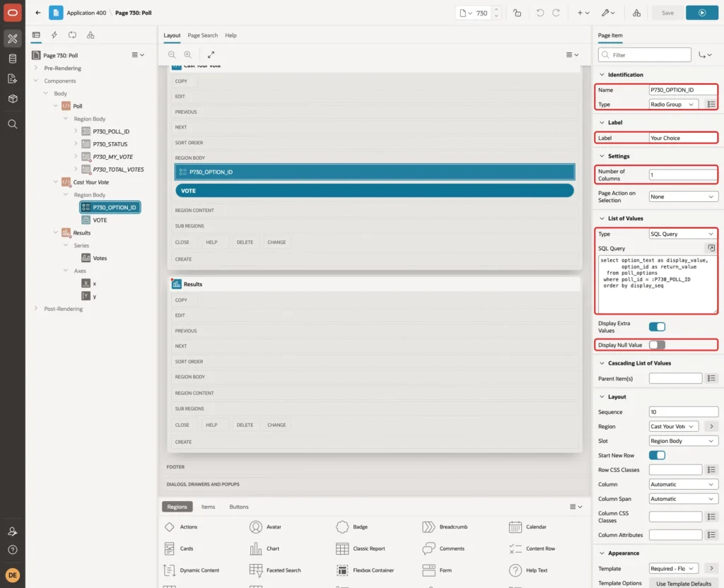Show the Items gallery tab
This screenshot has width=724, height=588.
[209, 507]
